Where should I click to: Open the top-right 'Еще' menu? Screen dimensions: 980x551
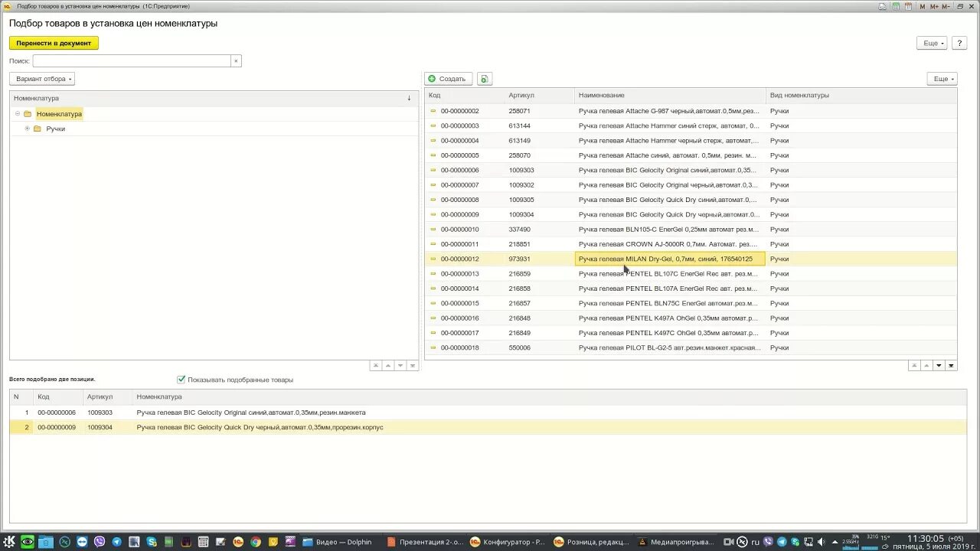(x=932, y=43)
